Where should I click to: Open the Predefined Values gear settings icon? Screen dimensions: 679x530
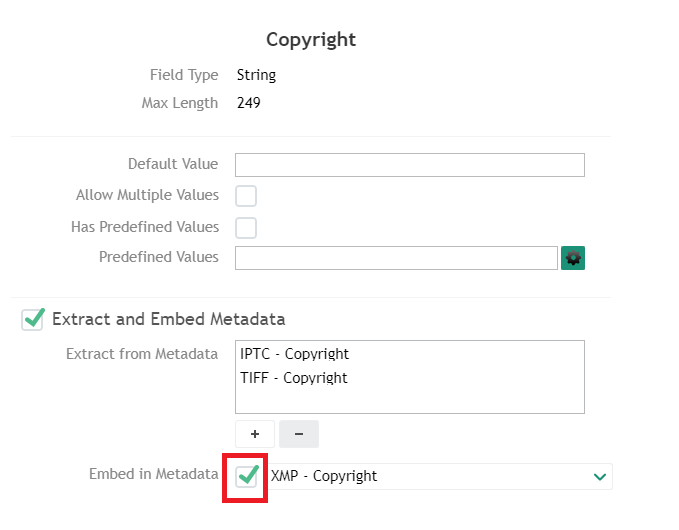coord(573,258)
